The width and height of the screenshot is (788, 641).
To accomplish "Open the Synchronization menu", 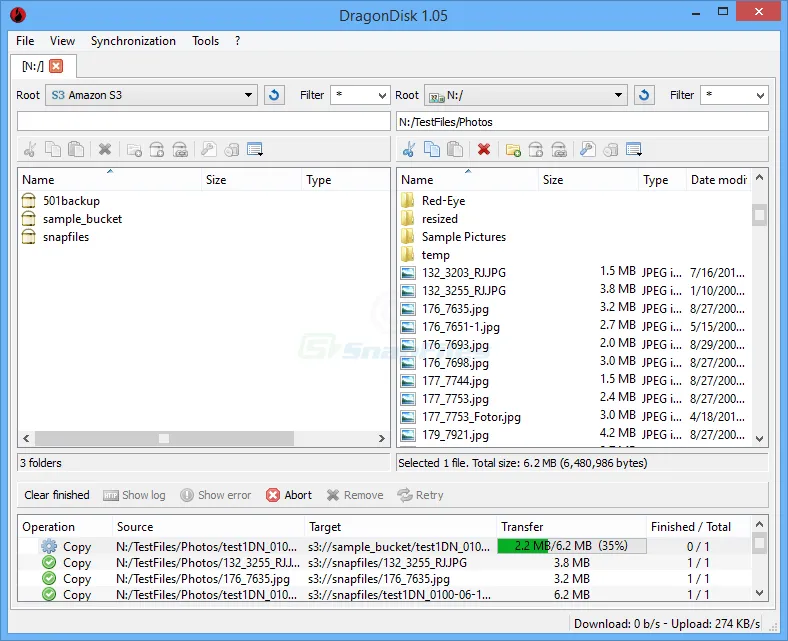I will pyautogui.click(x=133, y=41).
